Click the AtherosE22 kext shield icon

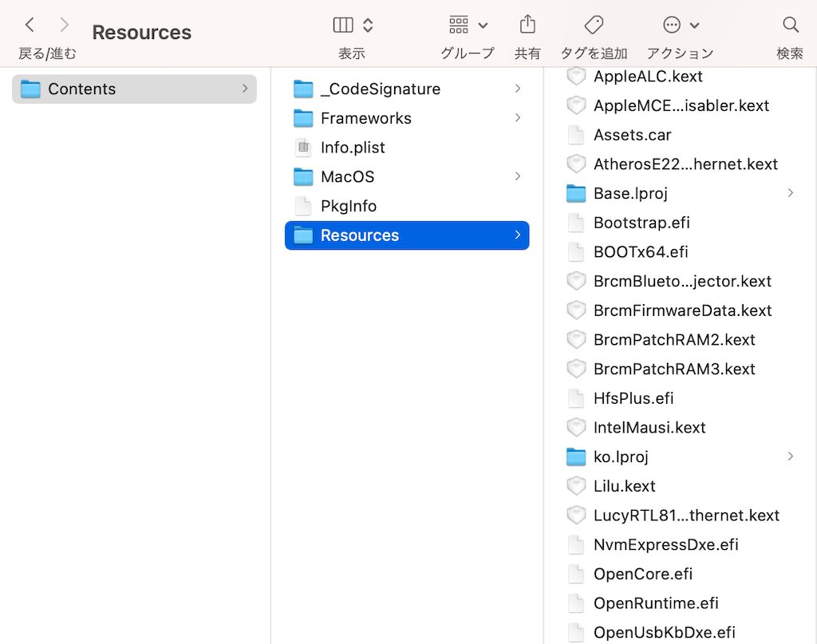tap(576, 164)
